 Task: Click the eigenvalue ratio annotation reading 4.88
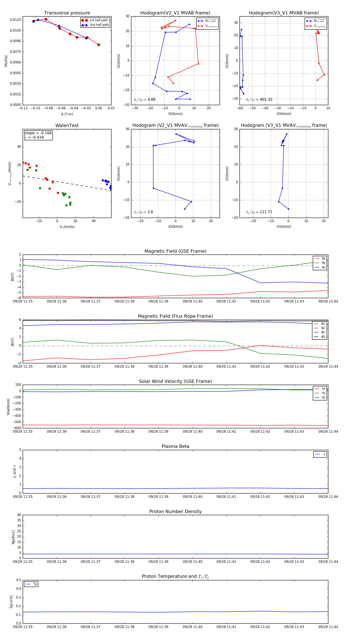click(144, 100)
